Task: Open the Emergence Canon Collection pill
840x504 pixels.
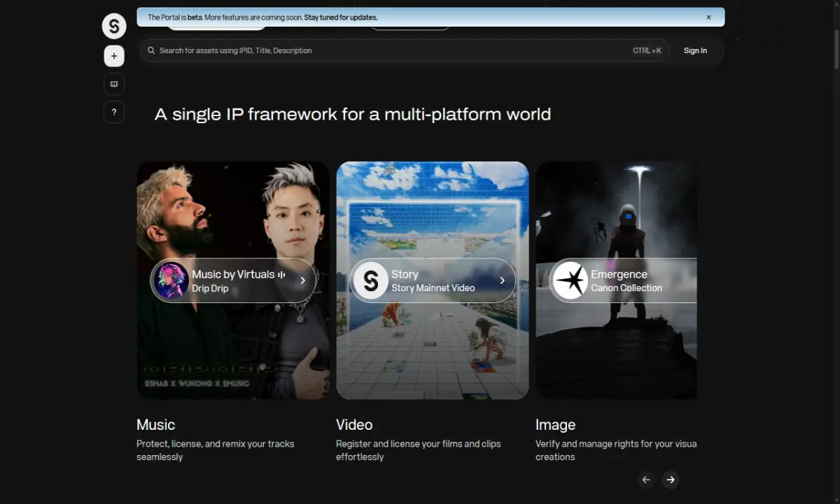Action: coord(623,281)
